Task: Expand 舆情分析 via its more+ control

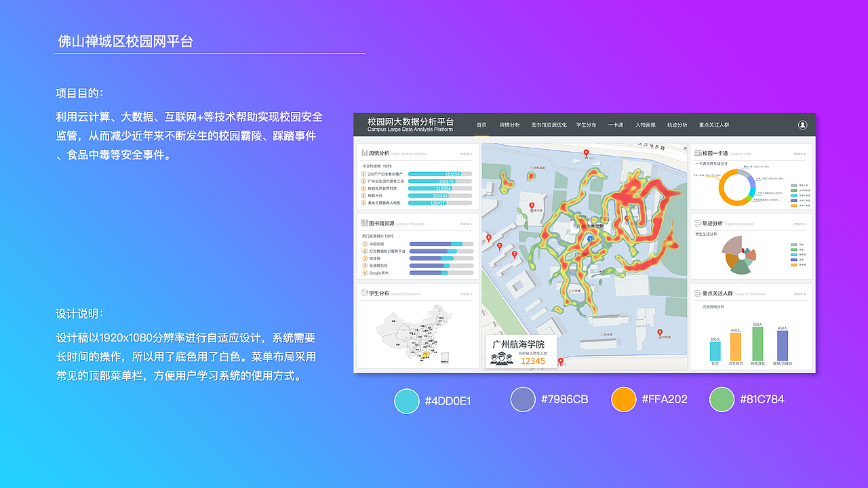Action: tap(466, 154)
